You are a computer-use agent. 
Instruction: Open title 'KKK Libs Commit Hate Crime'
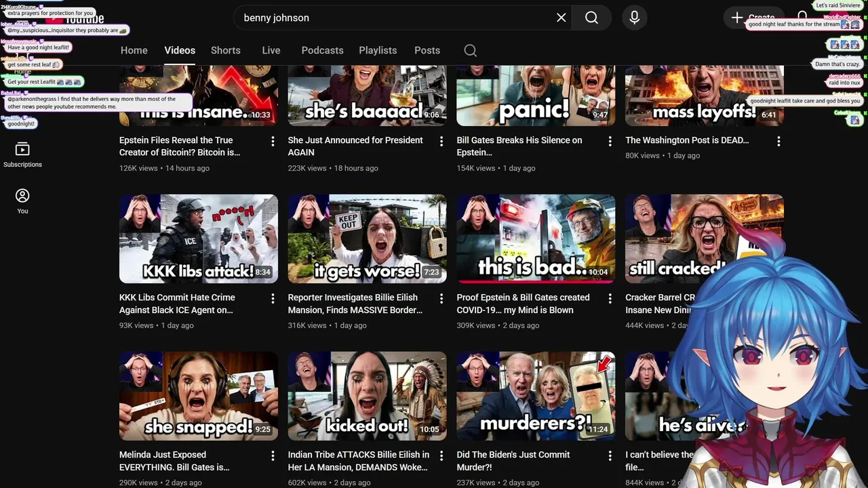tap(177, 304)
